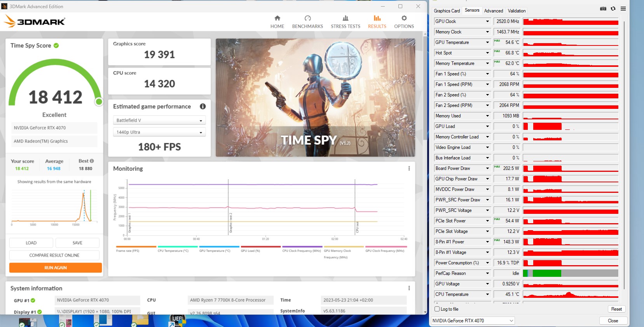This screenshot has height=327, width=644.
Task: Open the 3DMark Options gear
Action: click(x=404, y=22)
